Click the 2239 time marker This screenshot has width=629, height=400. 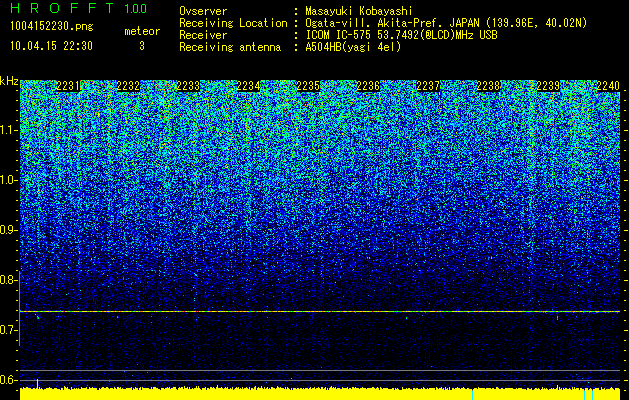[x=548, y=86]
